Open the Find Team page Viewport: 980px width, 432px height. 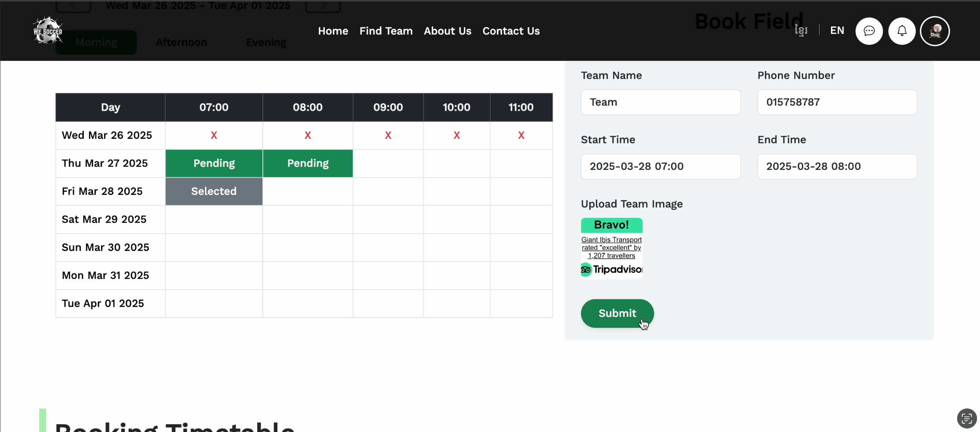pos(386,31)
